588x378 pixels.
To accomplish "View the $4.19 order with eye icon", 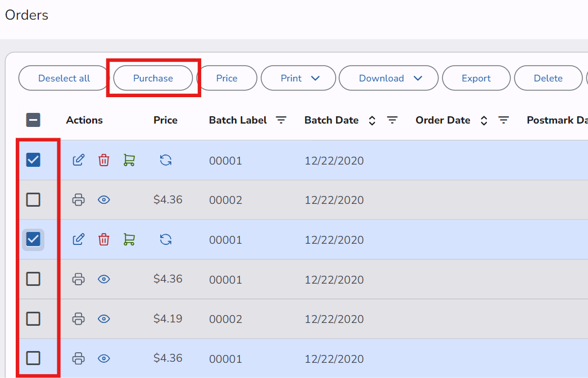I will (x=103, y=319).
